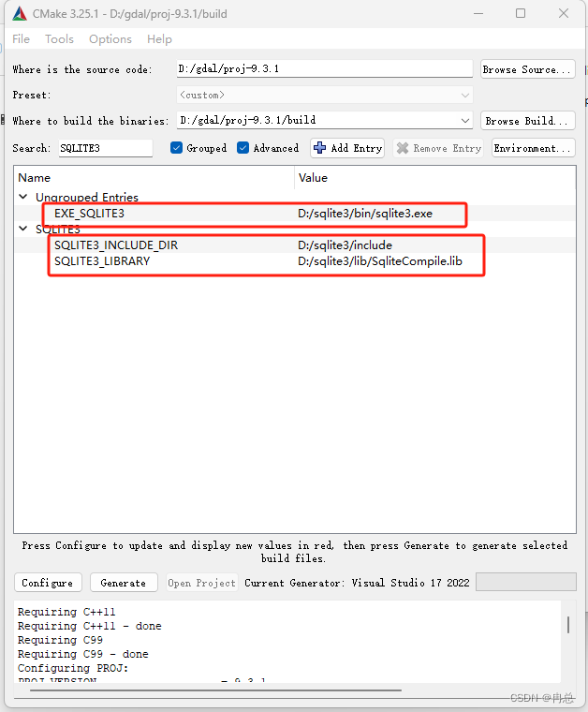Maximize the CMake window
The width and height of the screenshot is (588, 712).
tap(521, 14)
